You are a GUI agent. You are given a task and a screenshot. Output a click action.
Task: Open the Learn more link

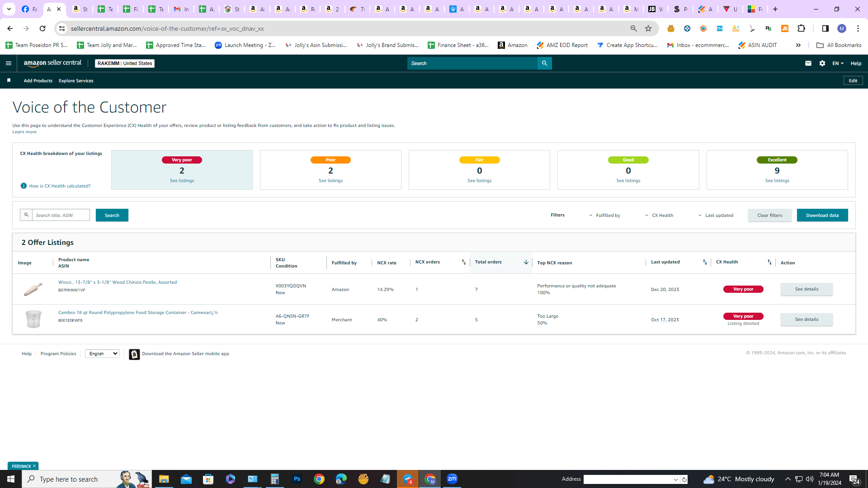click(24, 132)
